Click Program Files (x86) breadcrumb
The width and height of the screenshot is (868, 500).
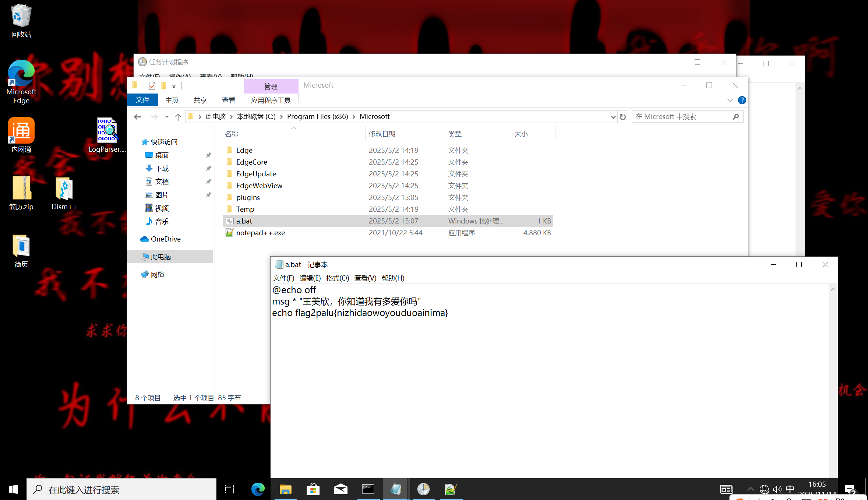click(x=317, y=117)
